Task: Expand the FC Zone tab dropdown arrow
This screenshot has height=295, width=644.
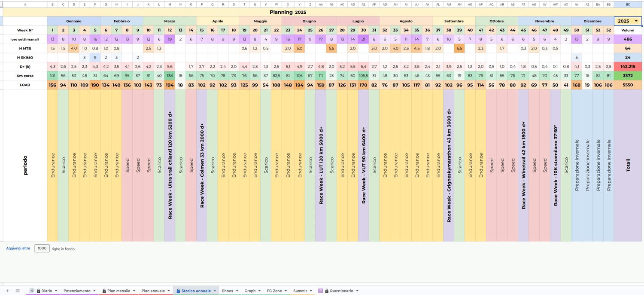Action: point(286,291)
